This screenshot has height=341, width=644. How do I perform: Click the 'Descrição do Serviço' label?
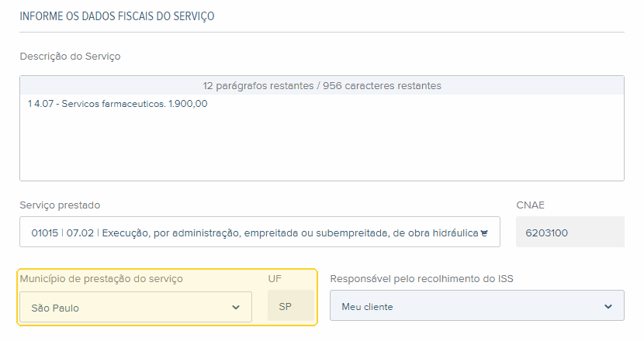coord(71,57)
